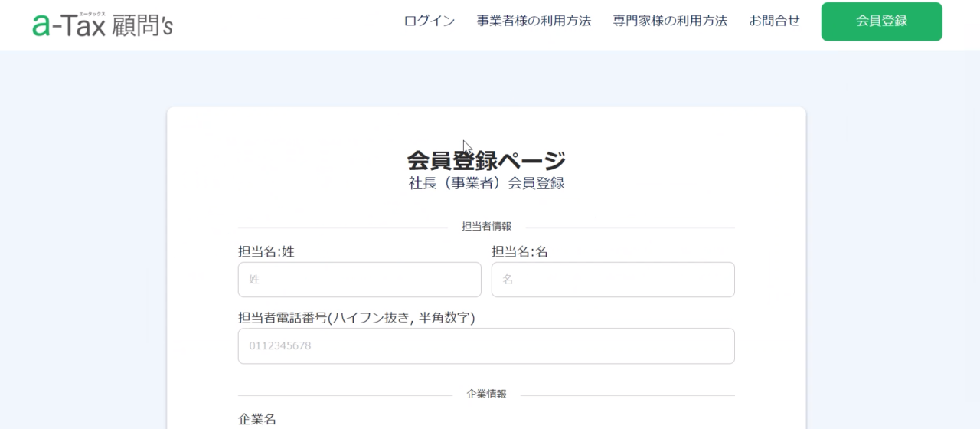Focus the 名 given name input field
Screen dimensions: 980x429
point(612,280)
